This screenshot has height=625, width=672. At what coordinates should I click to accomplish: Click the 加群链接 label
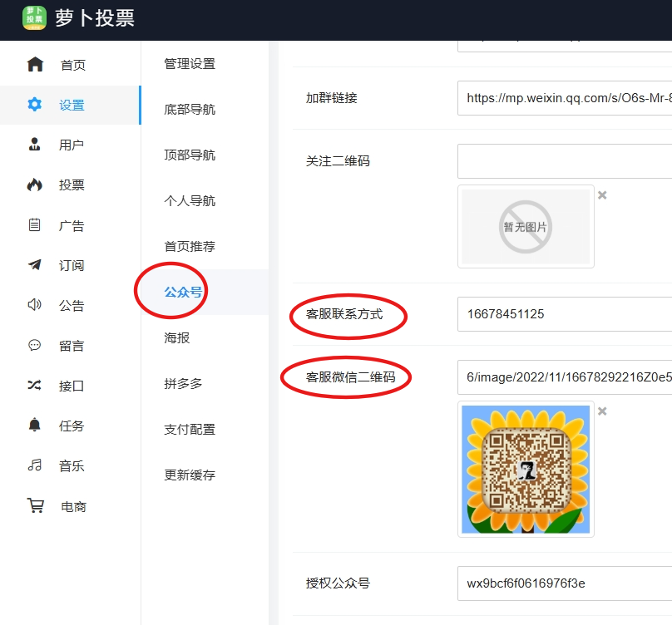(x=331, y=98)
